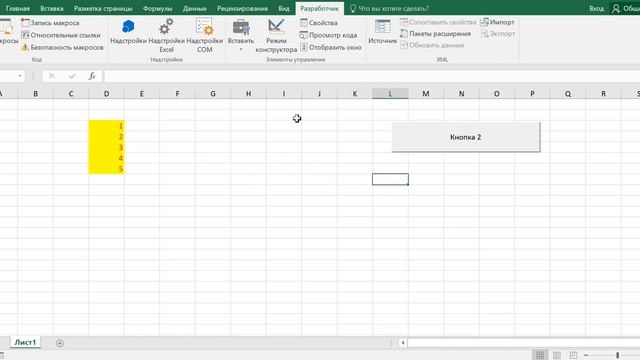The height and width of the screenshot is (360, 640).
Task: Click Expansion Packs (Пакеты расширения)
Action: (436, 33)
